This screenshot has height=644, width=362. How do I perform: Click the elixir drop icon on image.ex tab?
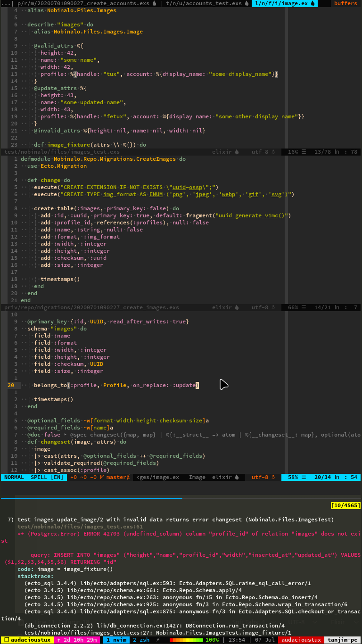click(x=313, y=3)
